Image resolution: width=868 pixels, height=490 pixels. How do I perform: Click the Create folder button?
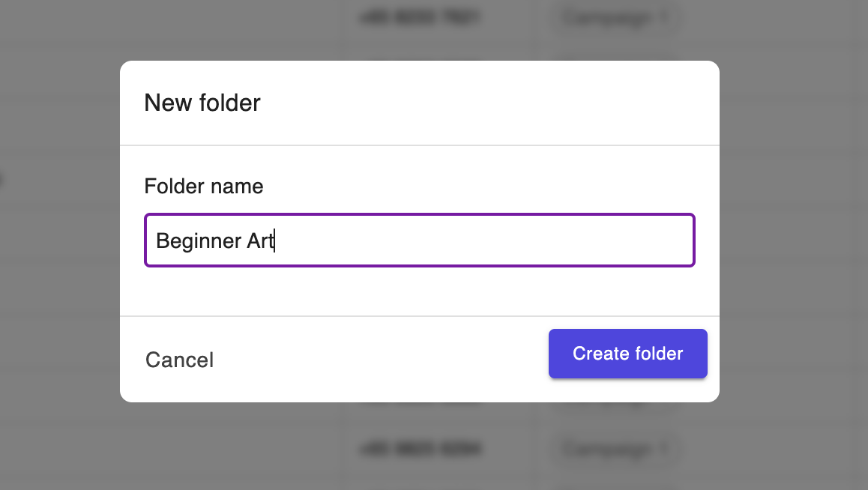[627, 353]
